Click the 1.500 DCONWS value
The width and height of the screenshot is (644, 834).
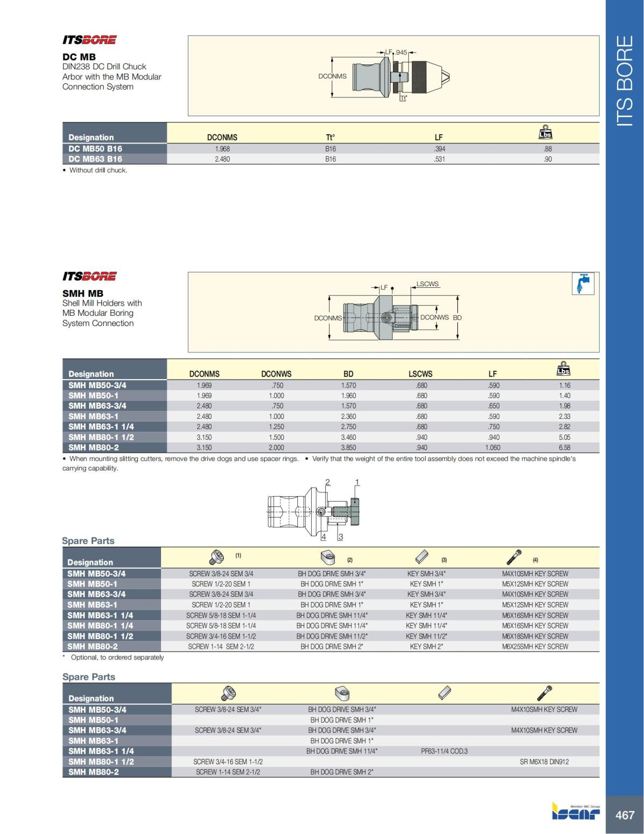click(x=276, y=437)
